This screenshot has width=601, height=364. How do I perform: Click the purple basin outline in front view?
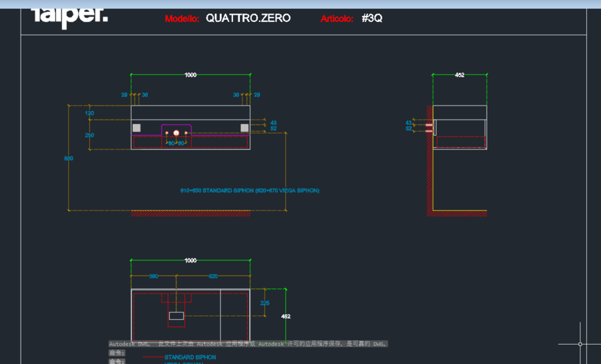point(176,125)
